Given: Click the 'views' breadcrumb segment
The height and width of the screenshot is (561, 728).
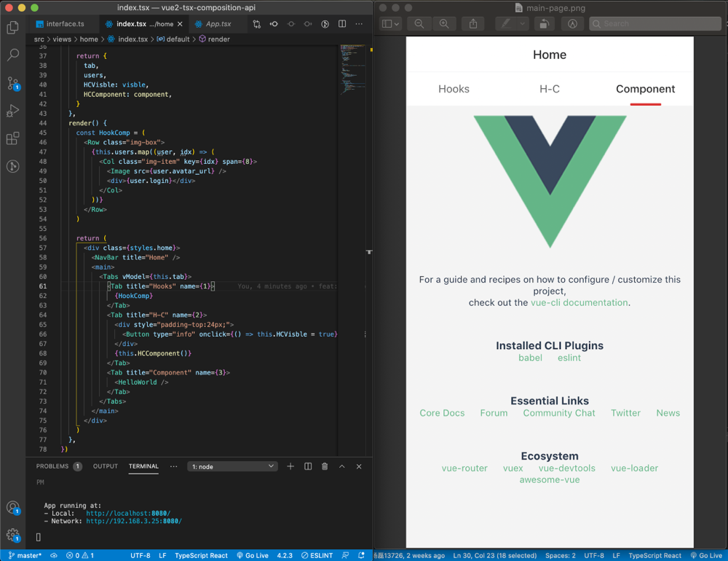Looking at the screenshot, I should (x=62, y=39).
